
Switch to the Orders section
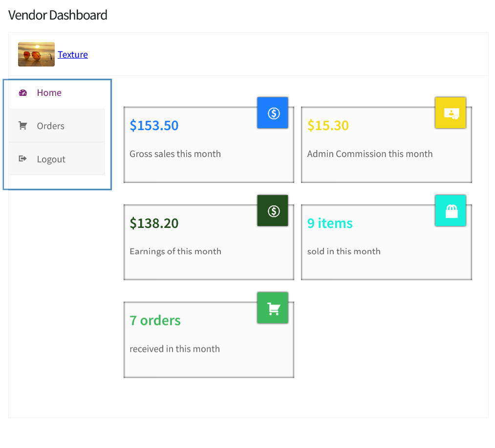pyautogui.click(x=51, y=126)
